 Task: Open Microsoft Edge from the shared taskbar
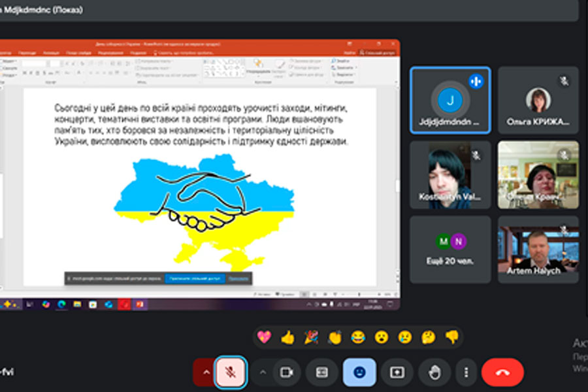pos(61,304)
